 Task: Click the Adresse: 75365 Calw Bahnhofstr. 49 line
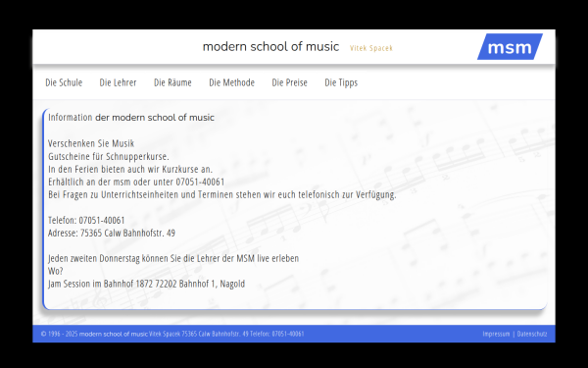tap(112, 233)
